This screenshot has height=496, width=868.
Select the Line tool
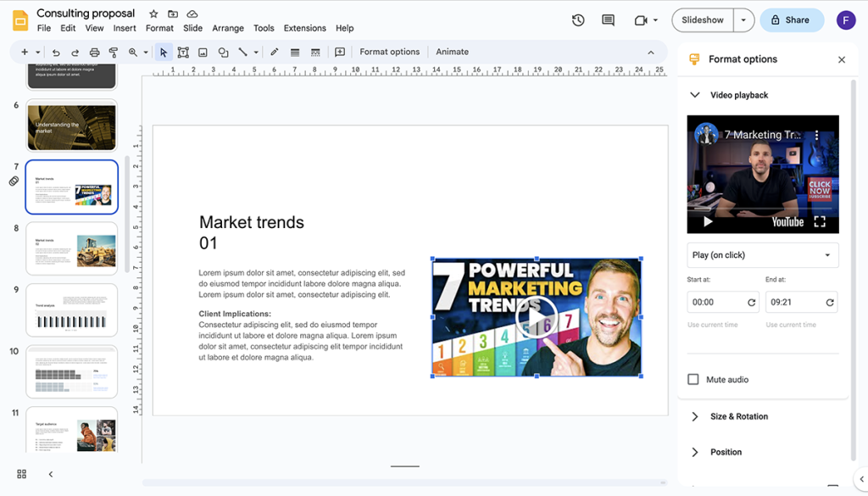(x=242, y=52)
